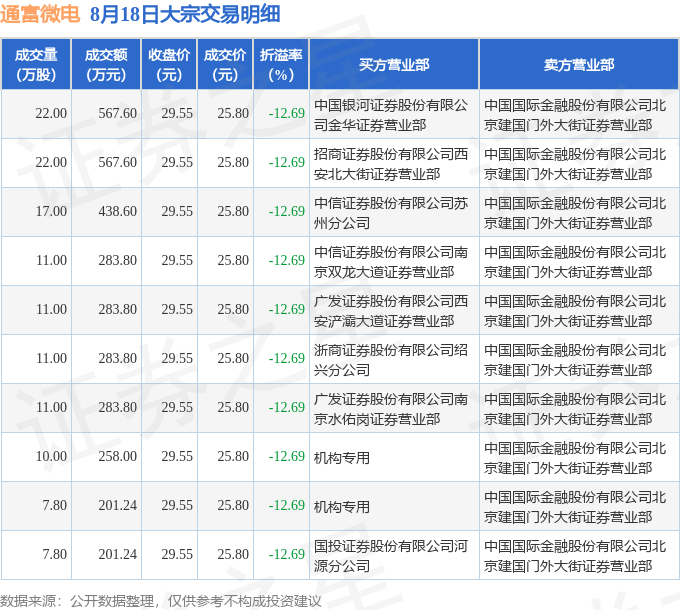
Task: Click discount -12.69 in 招商证券 row
Action: 287,162
